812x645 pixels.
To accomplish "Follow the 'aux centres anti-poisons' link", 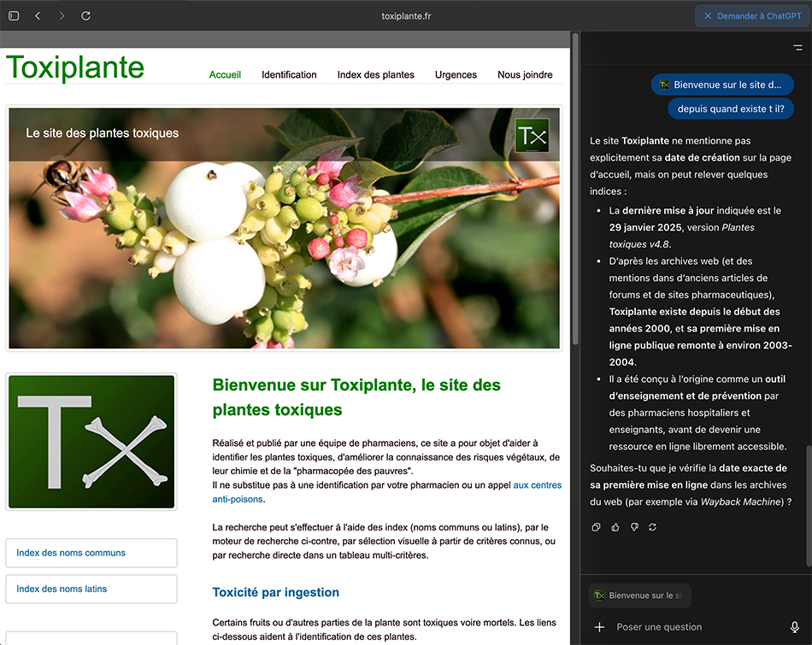I will pos(537,485).
